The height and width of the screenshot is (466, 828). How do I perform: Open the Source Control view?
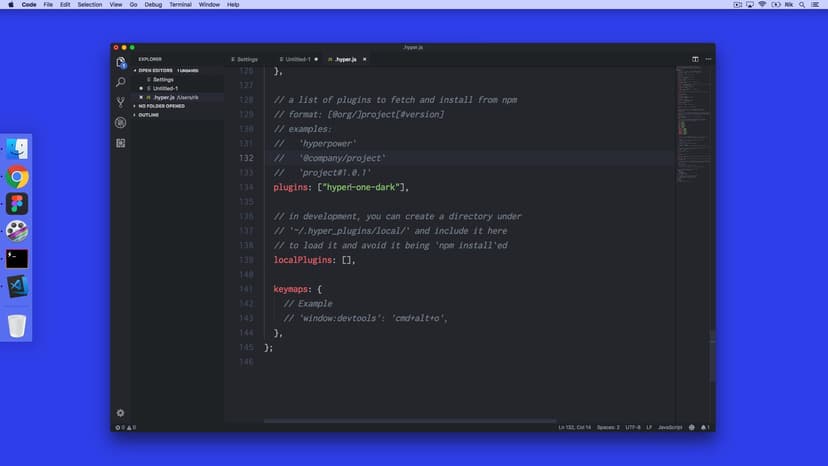(x=121, y=102)
